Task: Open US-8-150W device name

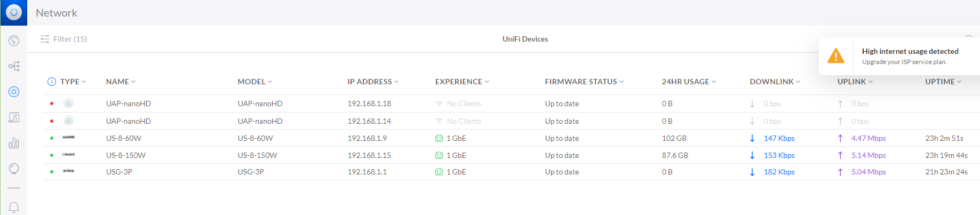Action: [126, 155]
